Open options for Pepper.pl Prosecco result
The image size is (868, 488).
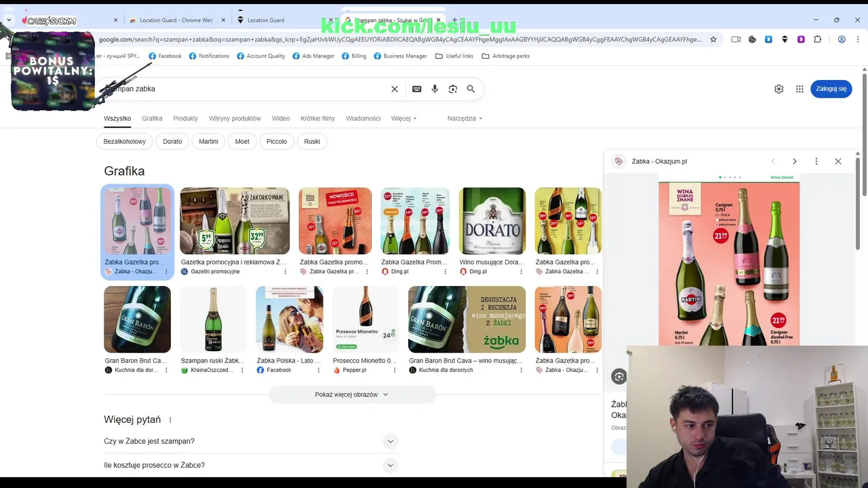pos(394,370)
